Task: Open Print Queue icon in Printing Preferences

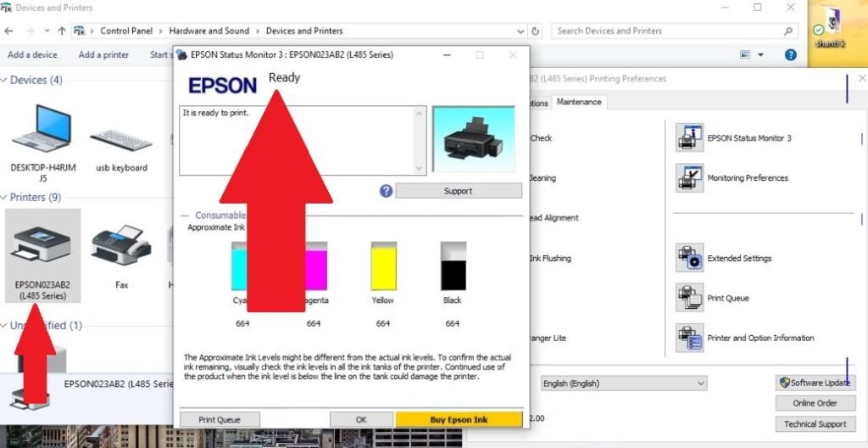Action: (x=689, y=298)
